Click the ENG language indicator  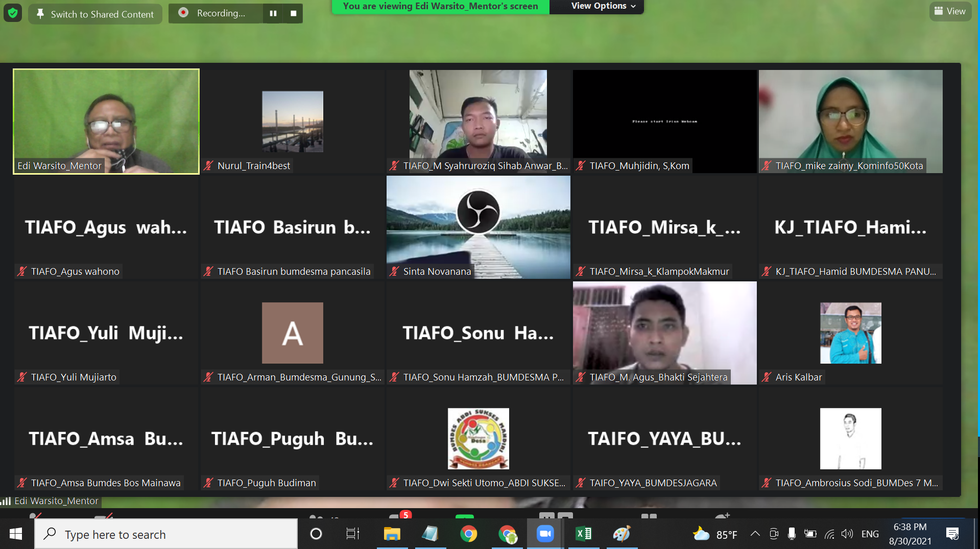point(870,534)
